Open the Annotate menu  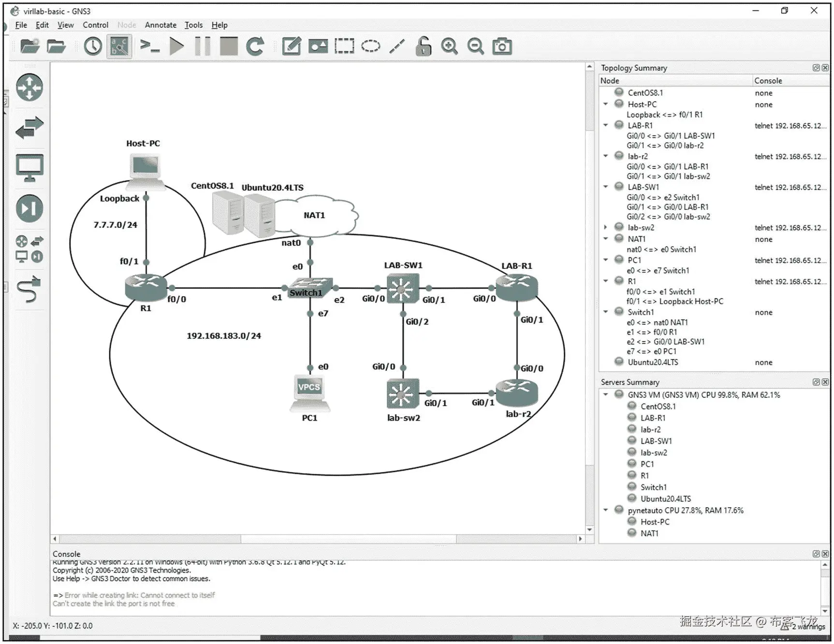tap(161, 25)
